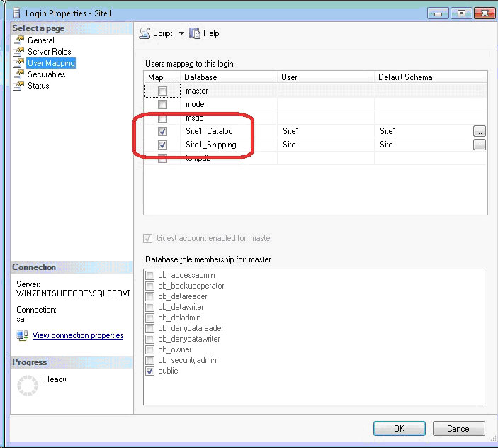Viewport: 498px width, 448px height.
Task: Expand the Script dropdown arrow
Action: pyautogui.click(x=181, y=33)
